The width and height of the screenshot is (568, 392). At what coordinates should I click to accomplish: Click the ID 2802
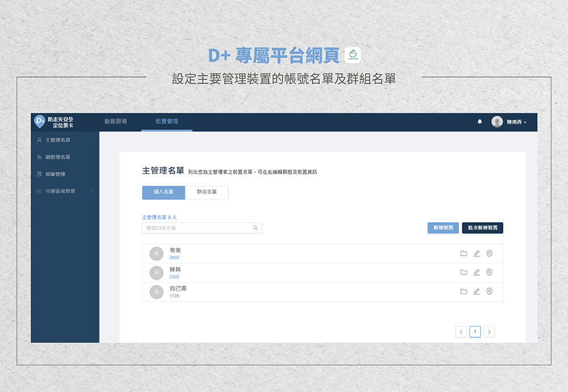click(x=174, y=257)
